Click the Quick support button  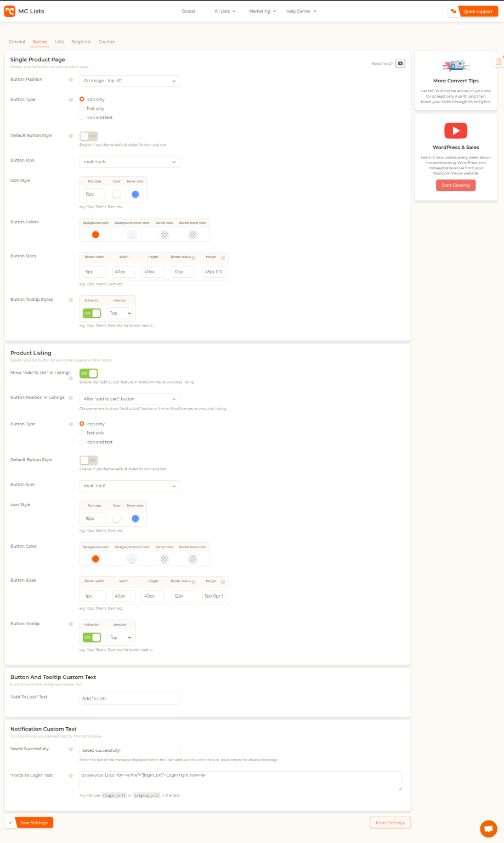pyautogui.click(x=478, y=12)
